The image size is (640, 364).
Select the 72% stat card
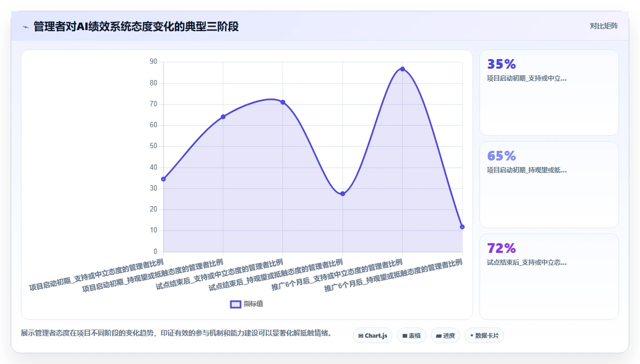549,276
